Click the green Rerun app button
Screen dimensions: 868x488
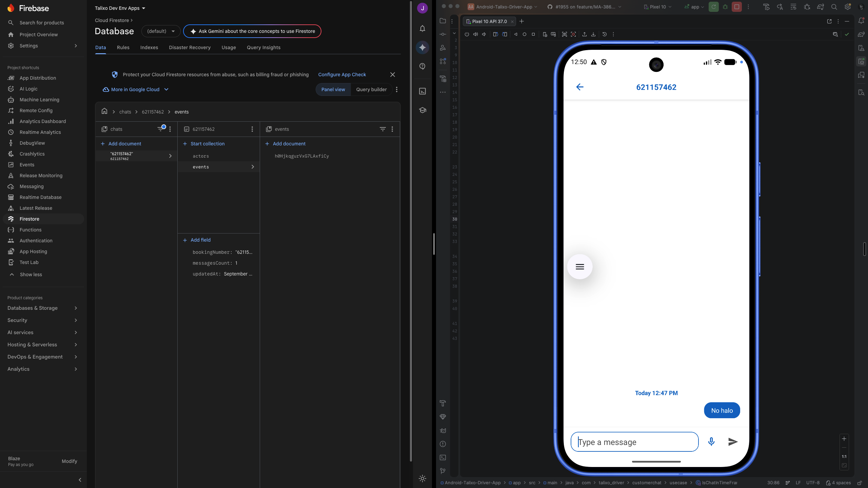pyautogui.click(x=713, y=7)
